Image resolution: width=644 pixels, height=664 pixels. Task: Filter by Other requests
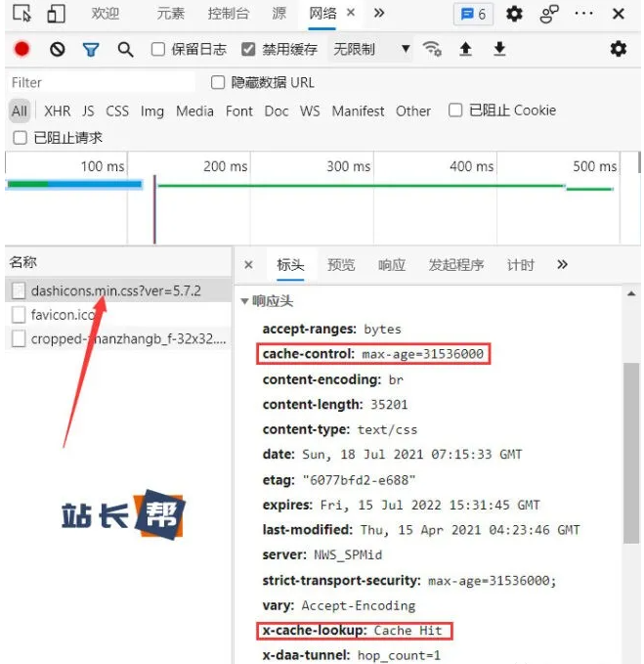click(413, 111)
